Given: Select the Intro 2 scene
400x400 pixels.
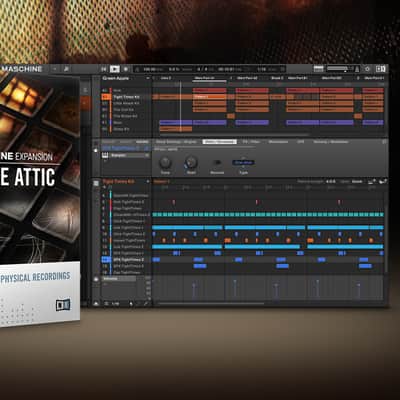Looking at the screenshot, I should (x=166, y=78).
